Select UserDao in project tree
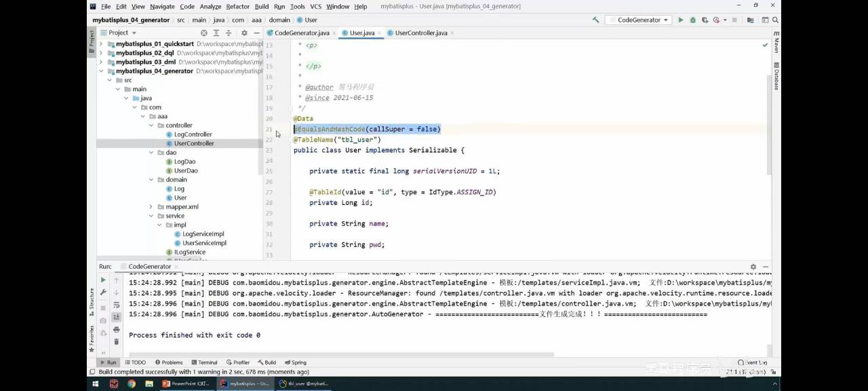The width and height of the screenshot is (868, 391). (185, 170)
